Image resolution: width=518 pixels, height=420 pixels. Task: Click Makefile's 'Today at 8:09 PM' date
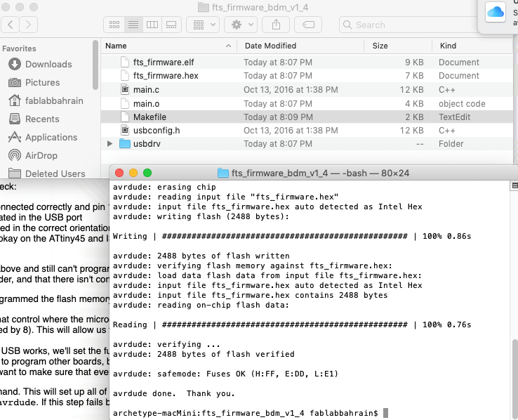point(278,117)
